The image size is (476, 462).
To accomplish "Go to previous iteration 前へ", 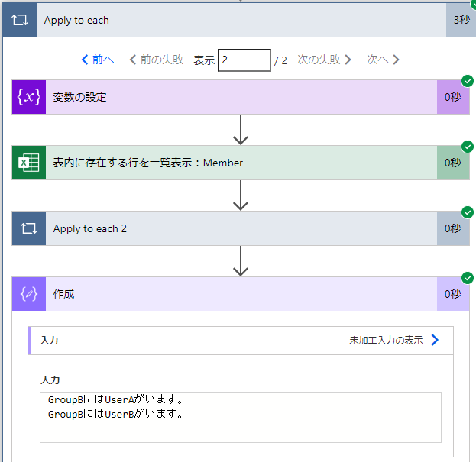I will coord(98,60).
